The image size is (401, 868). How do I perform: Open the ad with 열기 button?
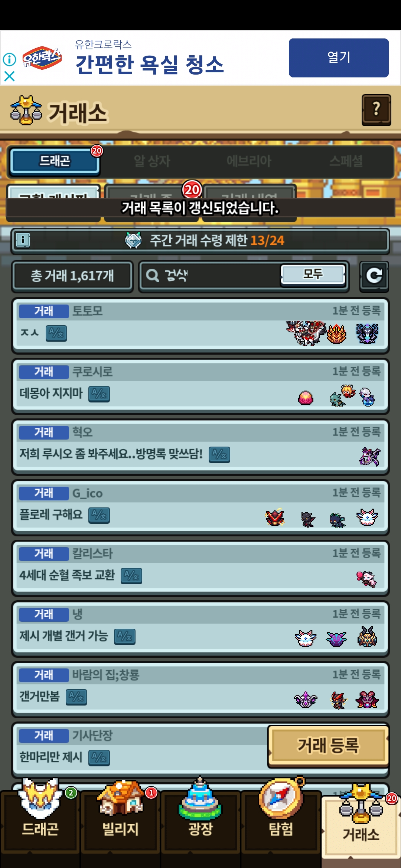(339, 57)
